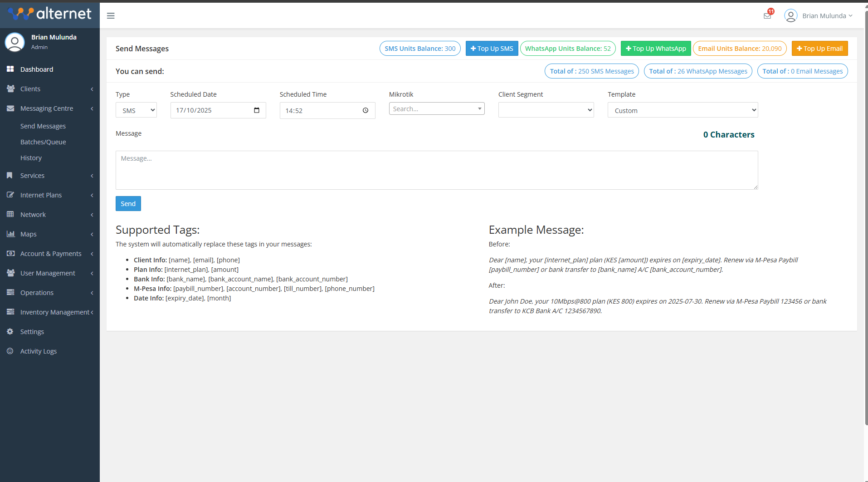
Task: Open Batches/Queue in Messaging Centre
Action: pos(43,142)
